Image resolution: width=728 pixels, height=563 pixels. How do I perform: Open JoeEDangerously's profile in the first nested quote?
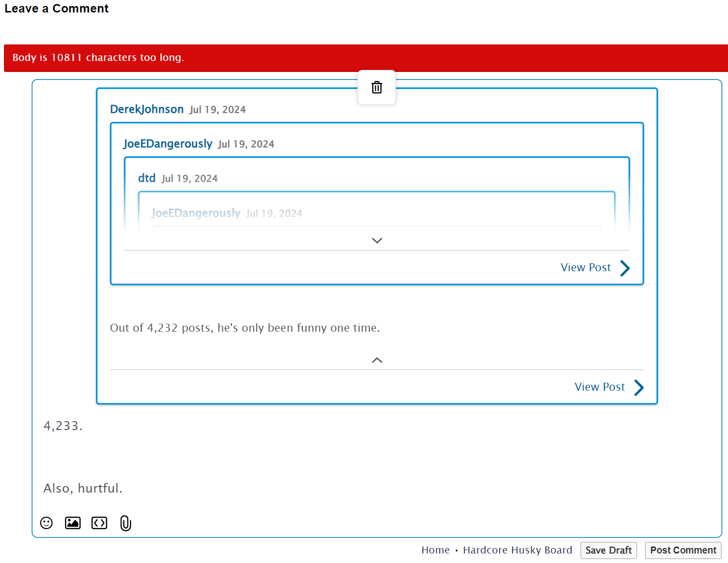click(168, 144)
